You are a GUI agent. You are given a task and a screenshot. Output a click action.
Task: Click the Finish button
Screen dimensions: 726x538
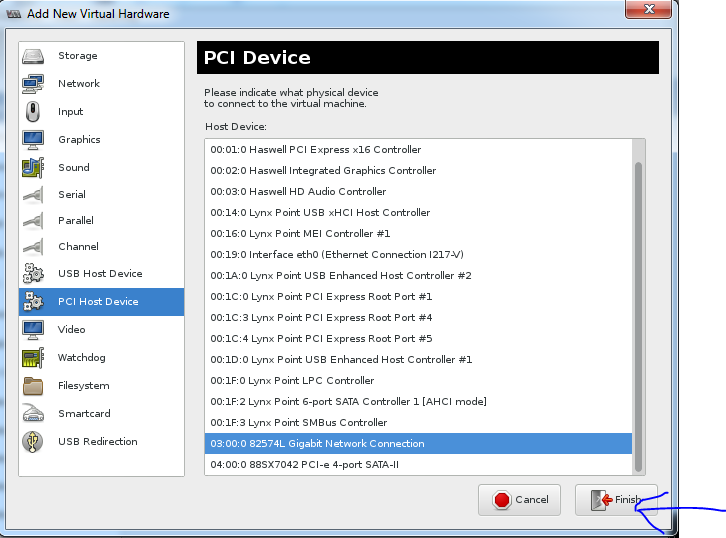point(616,500)
